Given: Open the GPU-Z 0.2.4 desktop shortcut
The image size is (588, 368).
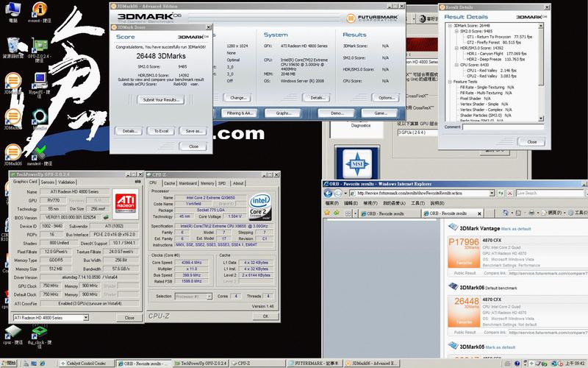Looking at the screenshot, I should coord(40,45).
